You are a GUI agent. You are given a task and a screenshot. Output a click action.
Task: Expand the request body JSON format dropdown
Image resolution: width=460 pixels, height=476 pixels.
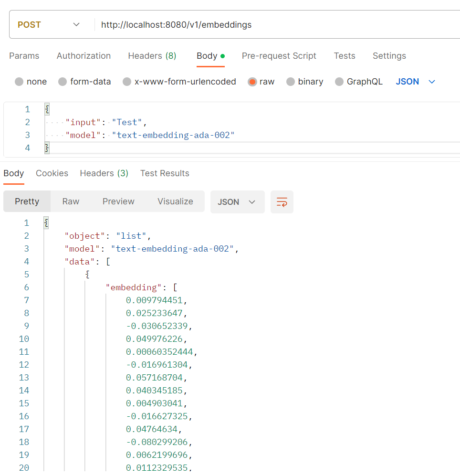pos(416,82)
